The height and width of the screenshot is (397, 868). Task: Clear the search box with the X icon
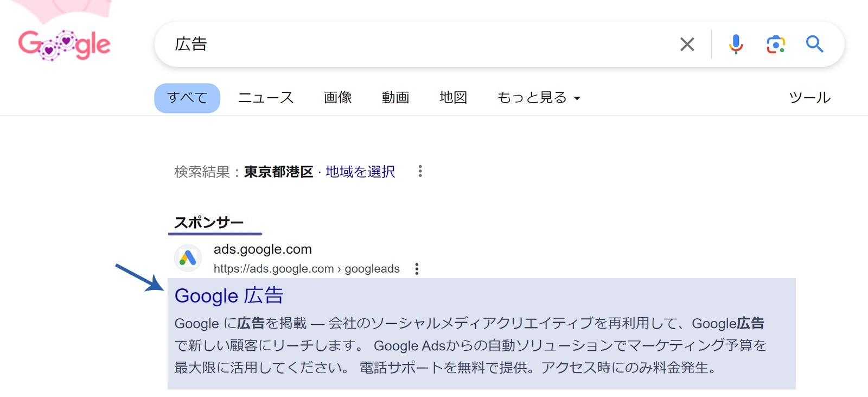pyautogui.click(x=687, y=45)
